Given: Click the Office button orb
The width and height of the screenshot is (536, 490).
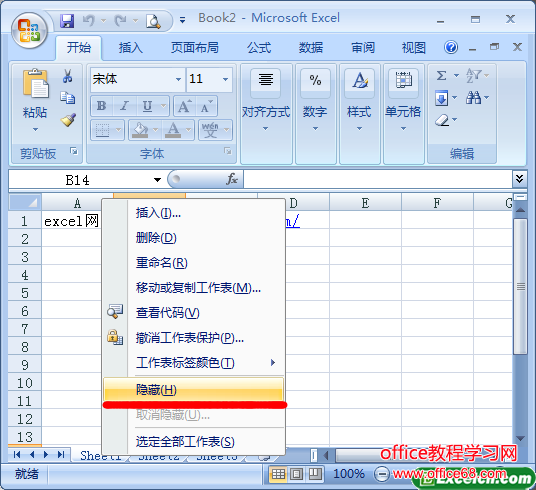Looking at the screenshot, I should click(x=29, y=30).
